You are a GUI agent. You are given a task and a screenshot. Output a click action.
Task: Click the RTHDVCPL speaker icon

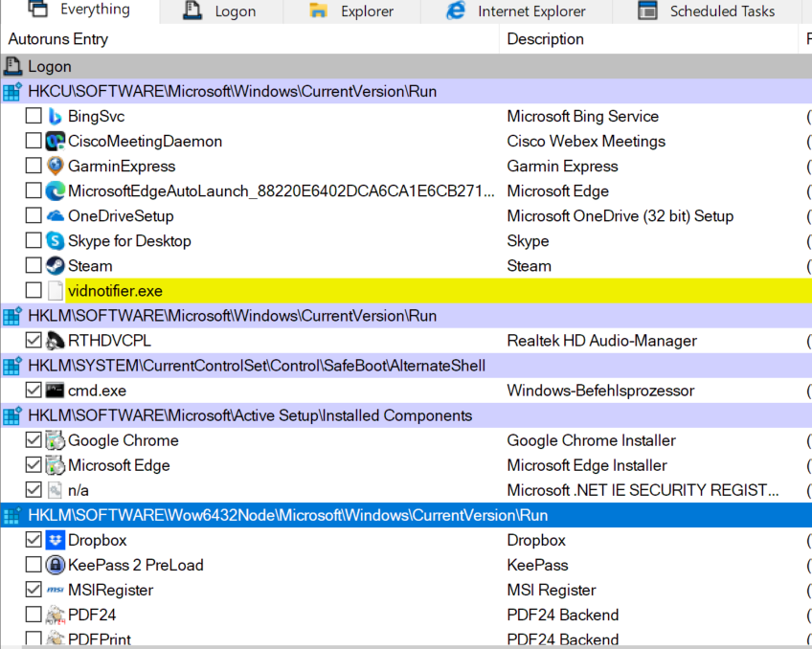(x=55, y=341)
